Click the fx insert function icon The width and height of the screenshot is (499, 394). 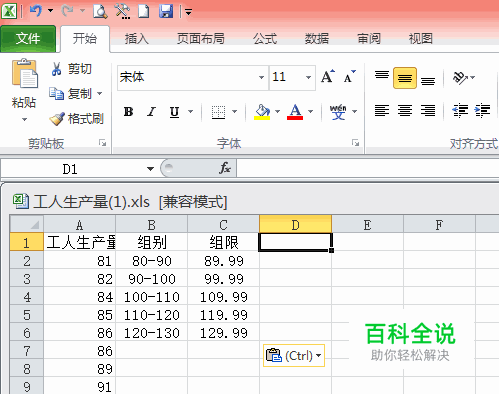225,168
